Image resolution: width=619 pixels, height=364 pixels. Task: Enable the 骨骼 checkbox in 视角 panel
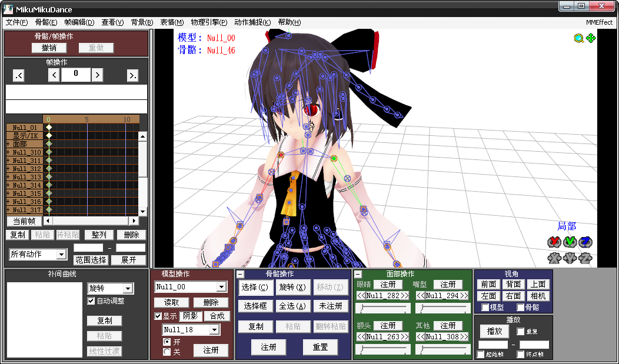(520, 307)
